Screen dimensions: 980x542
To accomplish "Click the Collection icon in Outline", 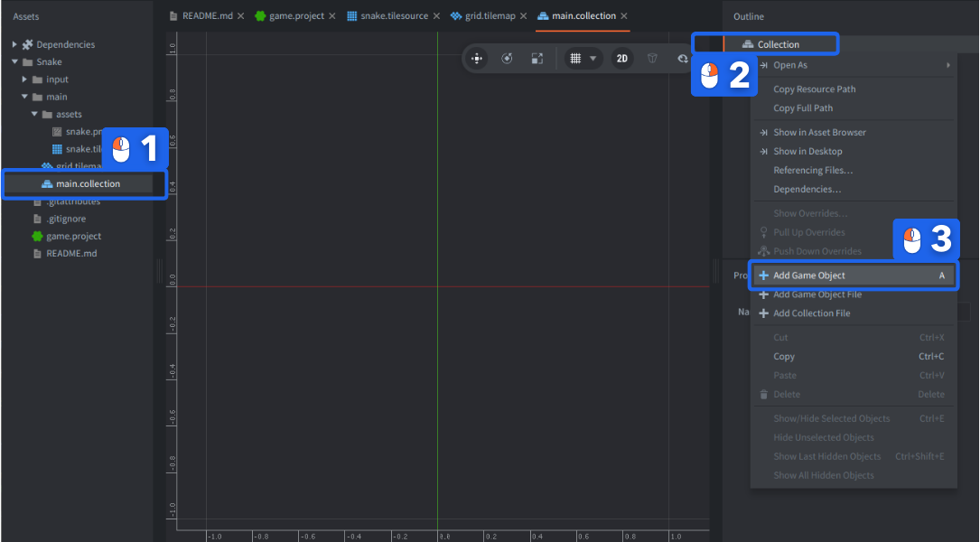I will coord(747,44).
